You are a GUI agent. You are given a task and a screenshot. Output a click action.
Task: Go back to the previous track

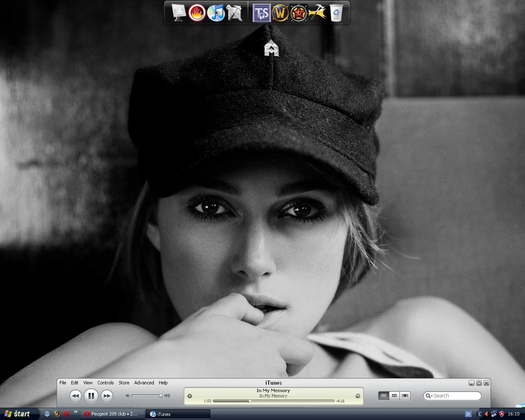[75, 396]
